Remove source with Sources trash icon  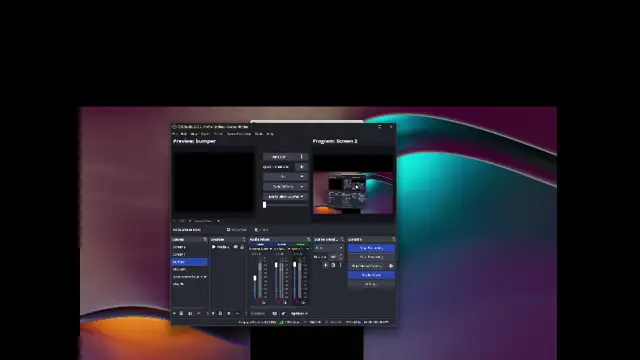[220, 313]
